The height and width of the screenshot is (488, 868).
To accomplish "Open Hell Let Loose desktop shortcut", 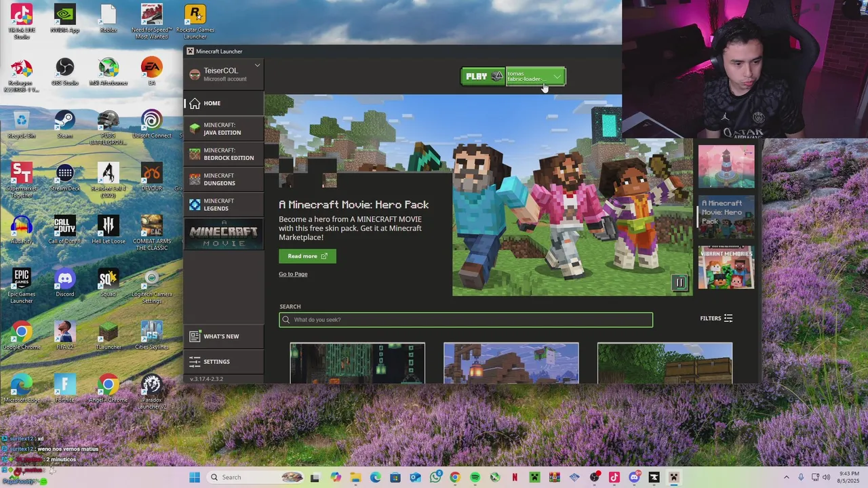I will (108, 230).
